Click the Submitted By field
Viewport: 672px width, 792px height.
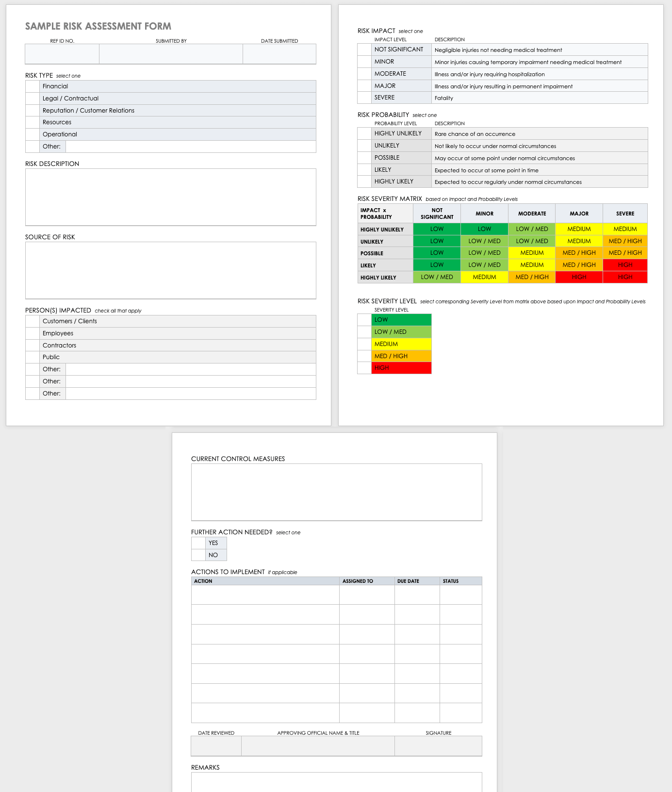[171, 54]
